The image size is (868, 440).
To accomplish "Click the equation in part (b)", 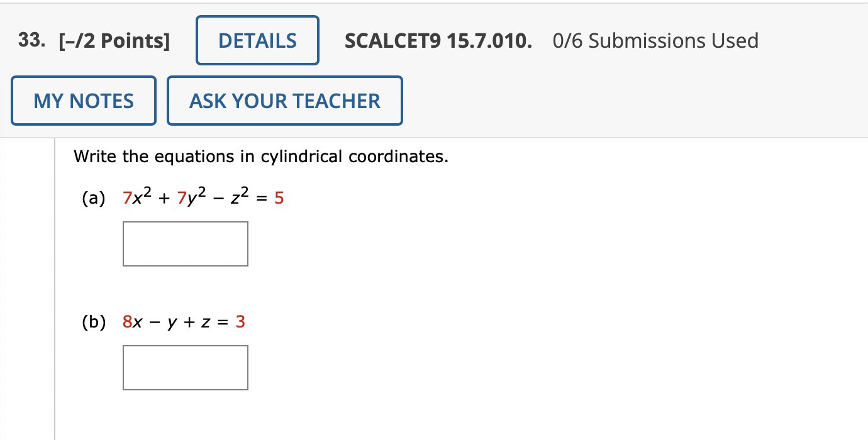I will point(182,322).
